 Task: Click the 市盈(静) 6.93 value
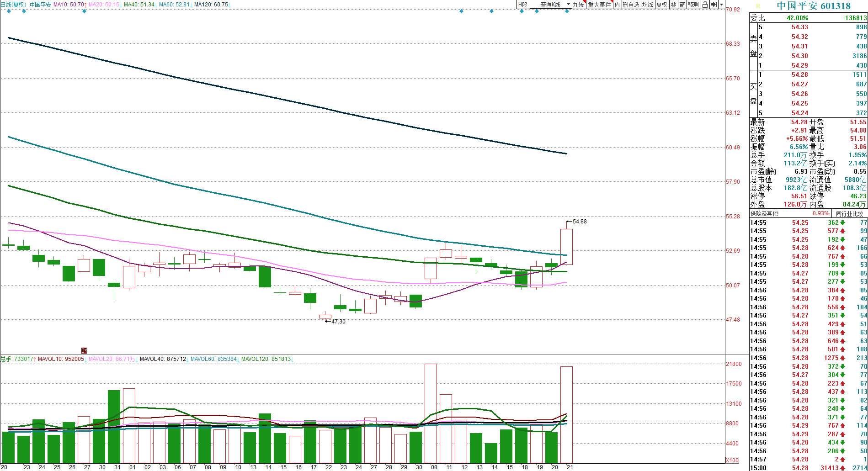tap(801, 172)
